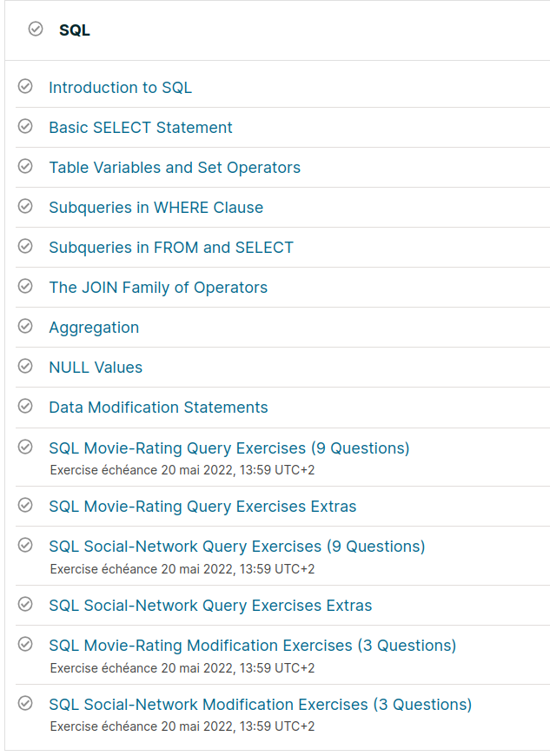Image resolution: width=550 pixels, height=756 pixels.
Task: Click the completion checkmark beside SQL header
Action: 36,30
